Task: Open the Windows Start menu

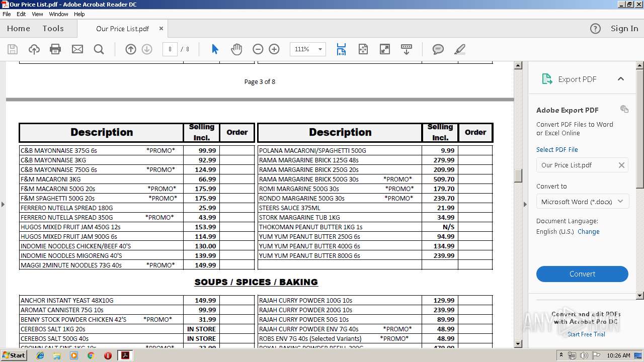Action: 14,355
